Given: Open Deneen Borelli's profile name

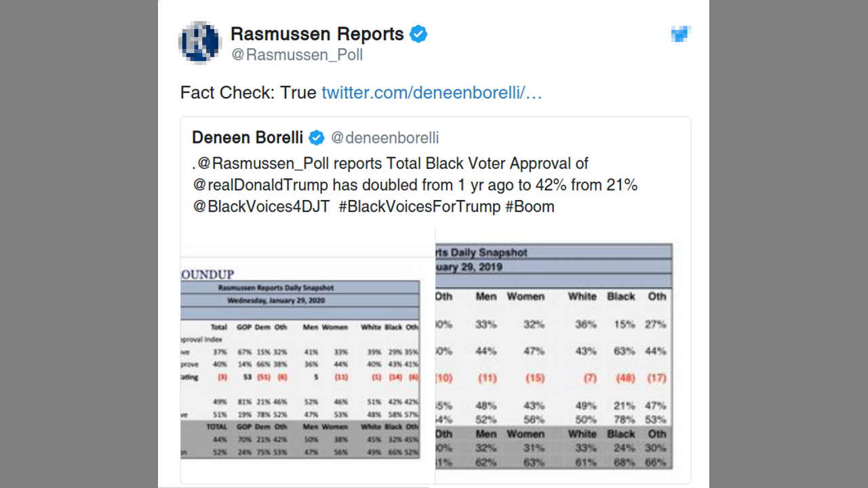Looking at the screenshot, I should pyautogui.click(x=248, y=138).
